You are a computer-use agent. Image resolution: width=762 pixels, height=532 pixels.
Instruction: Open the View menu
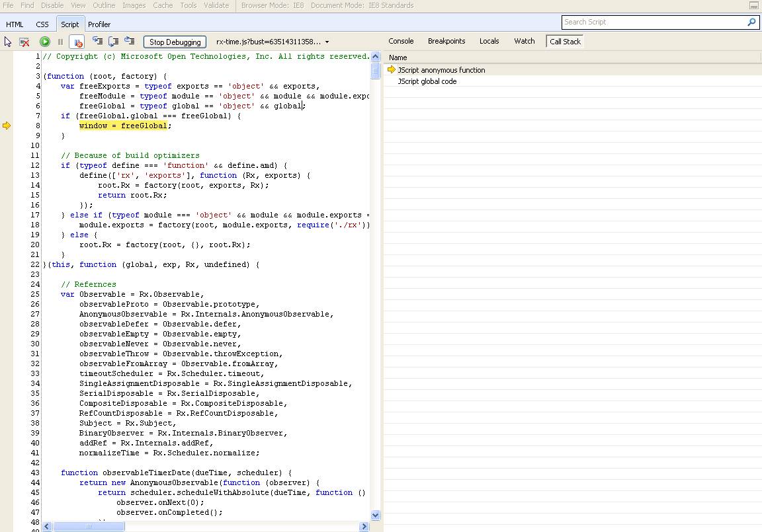click(x=78, y=5)
